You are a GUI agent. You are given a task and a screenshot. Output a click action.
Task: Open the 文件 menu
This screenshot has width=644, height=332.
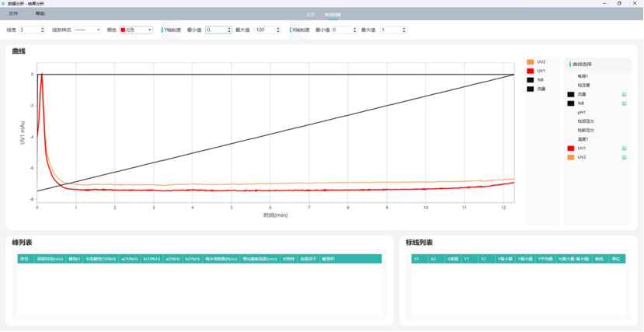pos(13,13)
